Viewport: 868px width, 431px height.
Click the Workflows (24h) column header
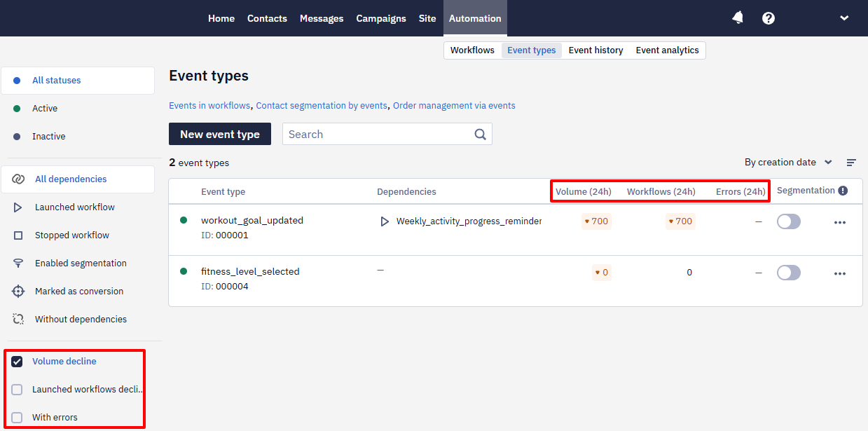(x=661, y=192)
